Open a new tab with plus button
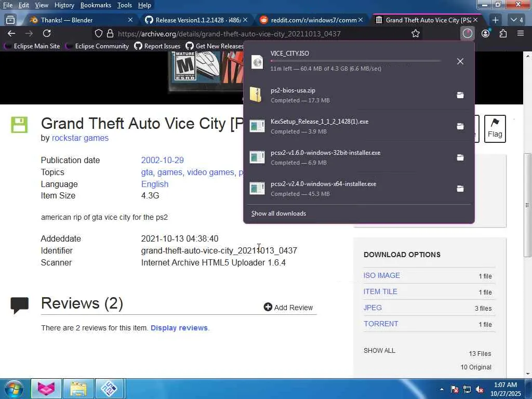Screen dimensions: 532x399 [x=495, y=20]
